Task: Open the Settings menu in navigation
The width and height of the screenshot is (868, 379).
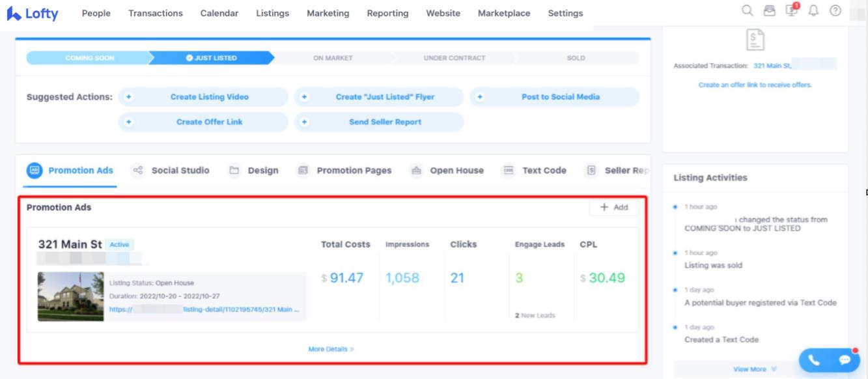Action: coord(565,13)
